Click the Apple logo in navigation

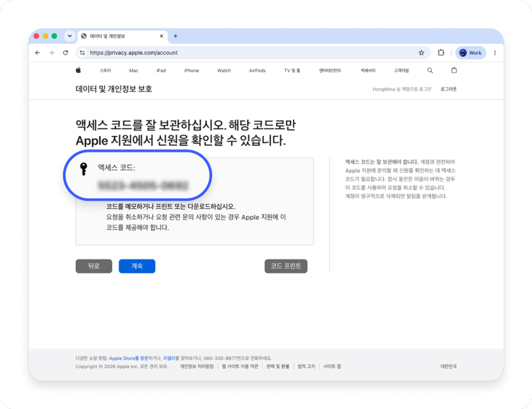pos(78,70)
